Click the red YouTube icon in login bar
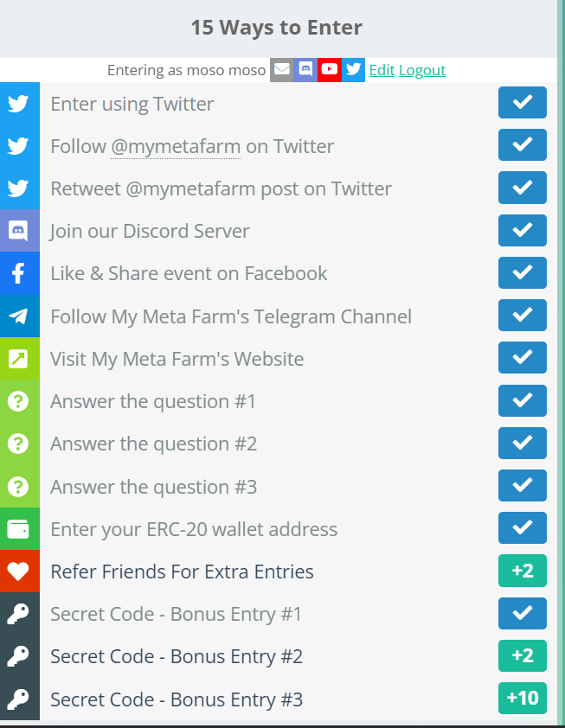Screen dimensions: 565x728 (x=330, y=70)
